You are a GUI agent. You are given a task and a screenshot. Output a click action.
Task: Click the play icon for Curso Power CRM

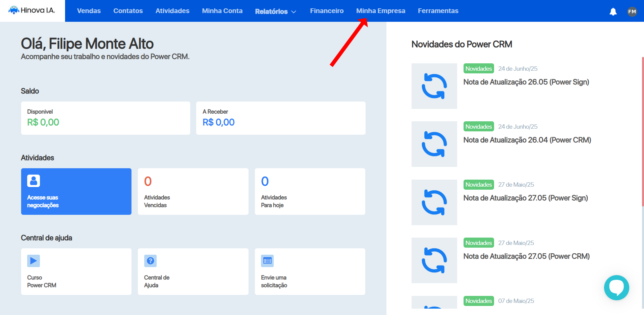(34, 261)
